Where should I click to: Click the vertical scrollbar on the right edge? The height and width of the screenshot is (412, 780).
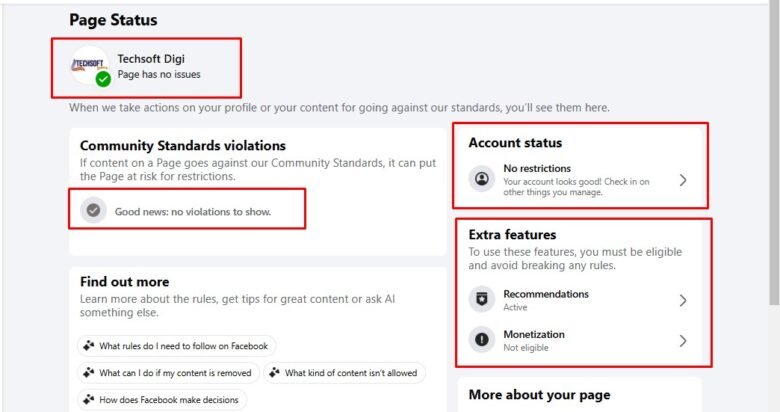click(773, 150)
